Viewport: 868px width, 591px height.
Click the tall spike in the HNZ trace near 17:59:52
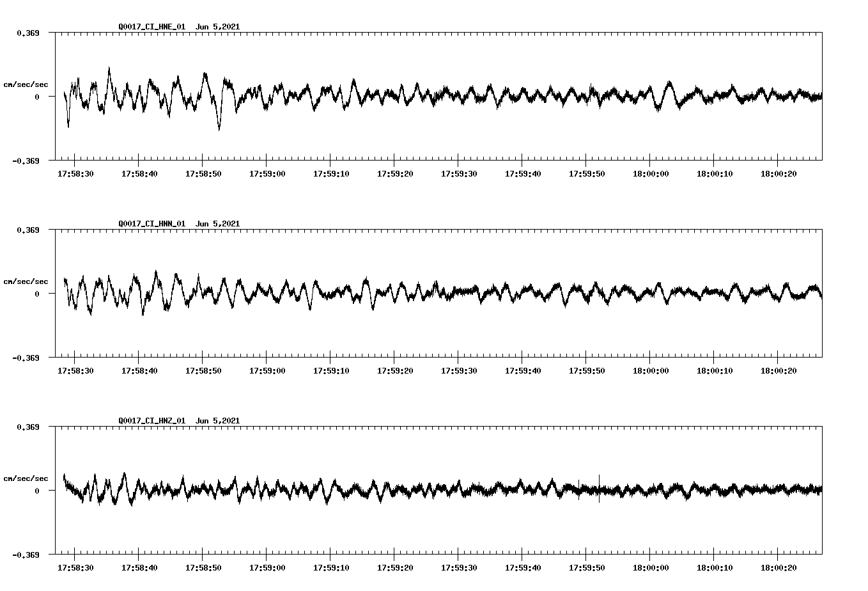click(599, 488)
